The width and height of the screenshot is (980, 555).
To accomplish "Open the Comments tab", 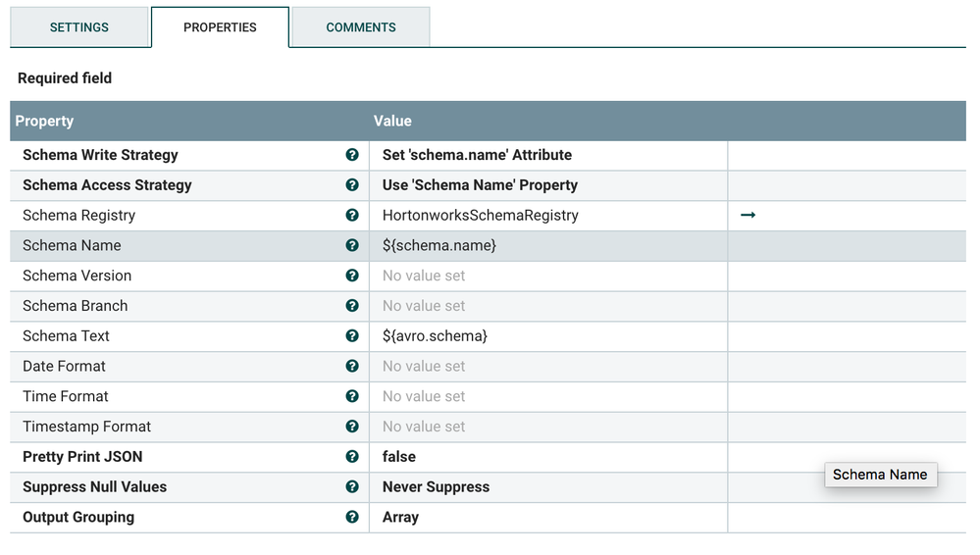I will tap(361, 27).
